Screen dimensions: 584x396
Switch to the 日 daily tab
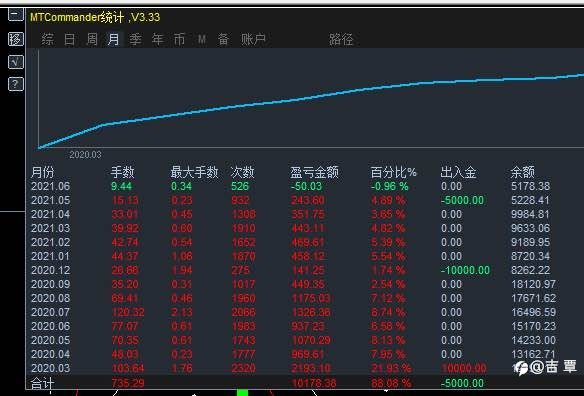(x=70, y=39)
